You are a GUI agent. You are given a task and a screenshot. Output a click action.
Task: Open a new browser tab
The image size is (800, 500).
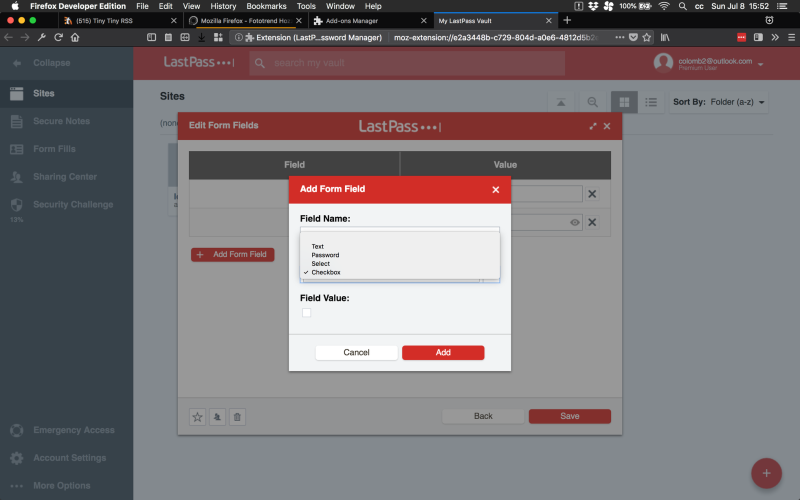click(x=567, y=20)
